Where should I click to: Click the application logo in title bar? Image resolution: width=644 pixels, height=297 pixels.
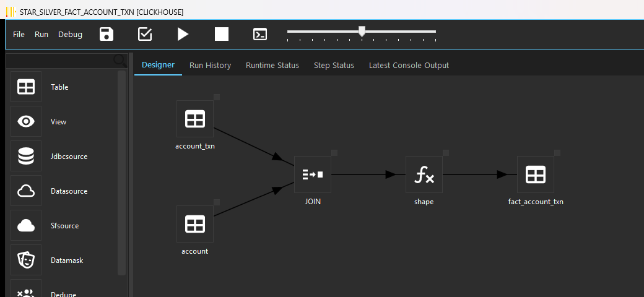tap(11, 12)
